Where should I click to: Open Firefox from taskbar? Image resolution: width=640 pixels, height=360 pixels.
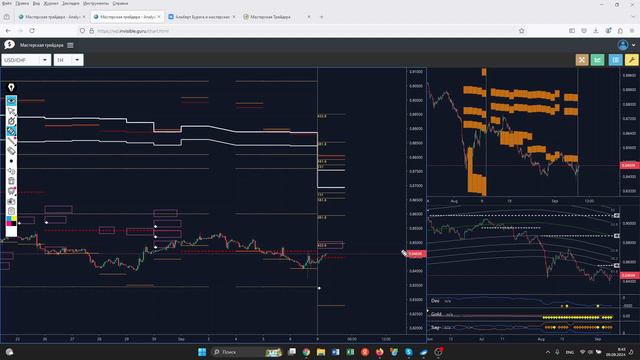point(380,352)
